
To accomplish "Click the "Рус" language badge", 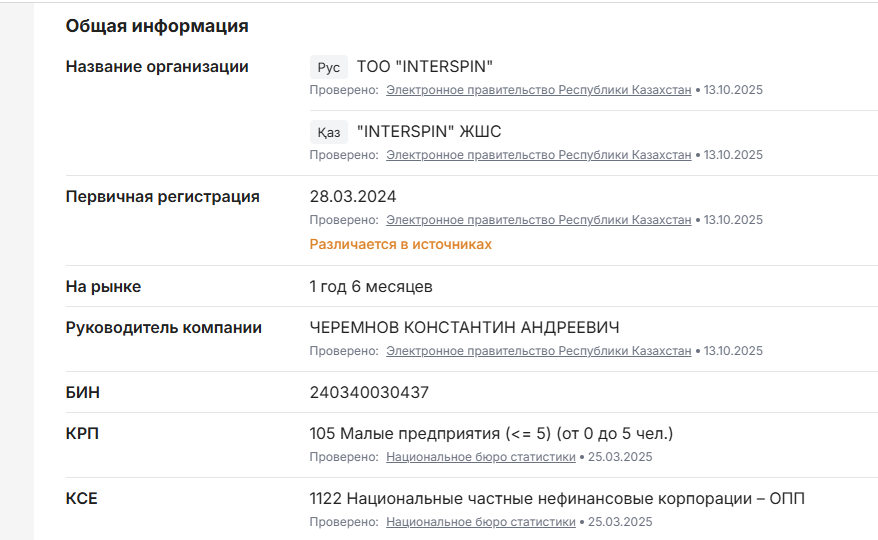I will click(x=328, y=67).
